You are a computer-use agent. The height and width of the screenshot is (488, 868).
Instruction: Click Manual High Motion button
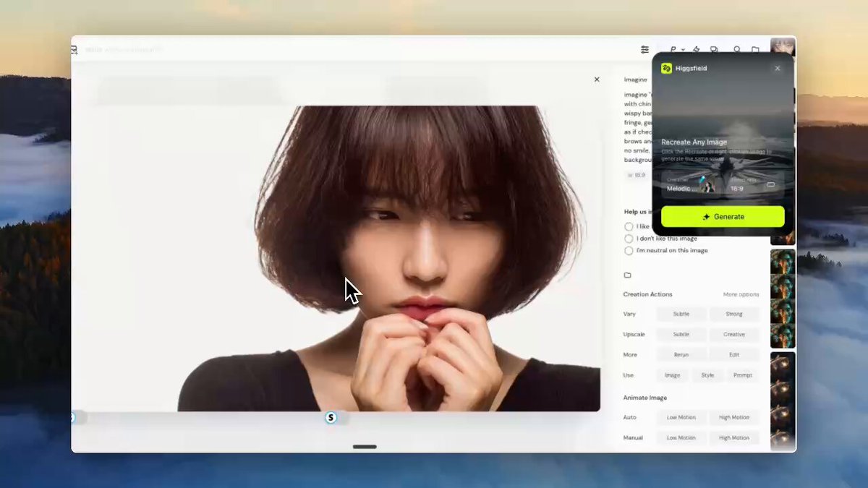point(734,437)
